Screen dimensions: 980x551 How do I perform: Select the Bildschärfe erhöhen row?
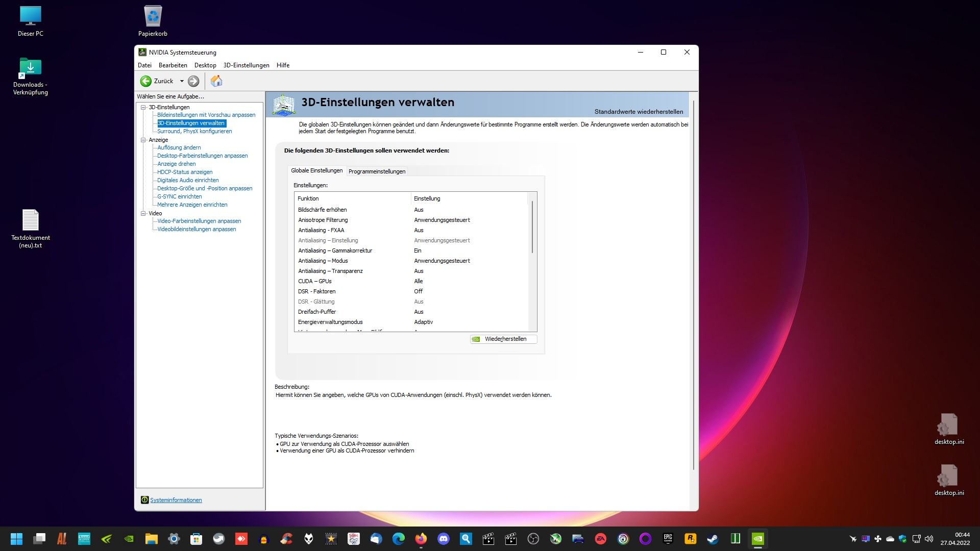coord(411,210)
